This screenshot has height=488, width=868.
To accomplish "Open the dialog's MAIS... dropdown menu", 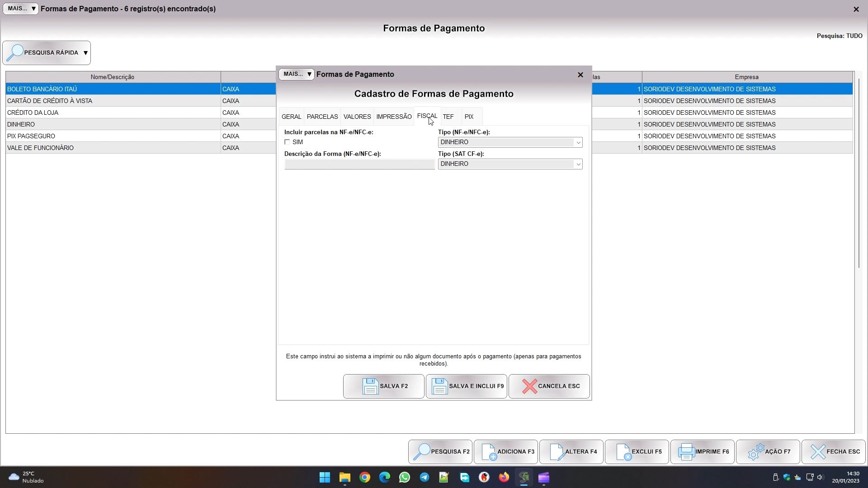I will pos(296,74).
